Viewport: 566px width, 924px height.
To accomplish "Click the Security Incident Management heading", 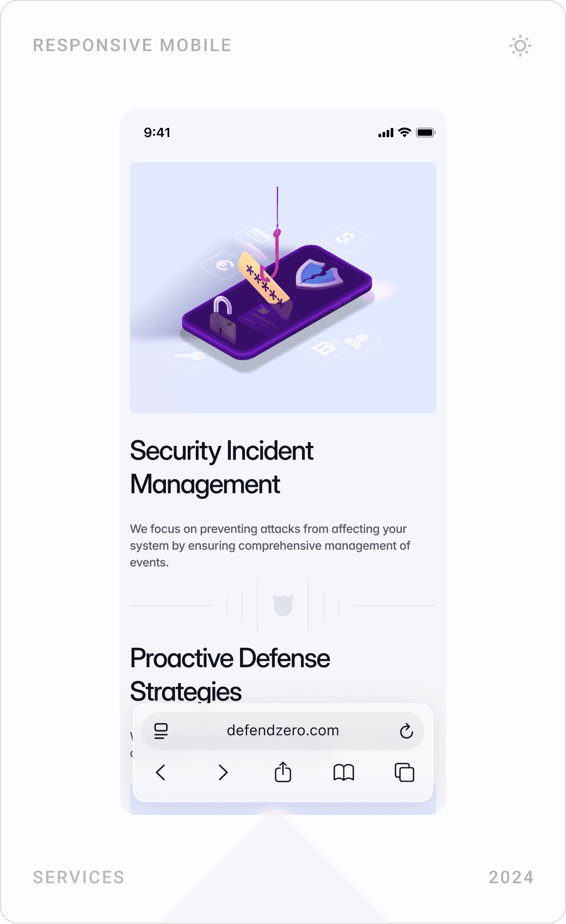I will coord(222,468).
